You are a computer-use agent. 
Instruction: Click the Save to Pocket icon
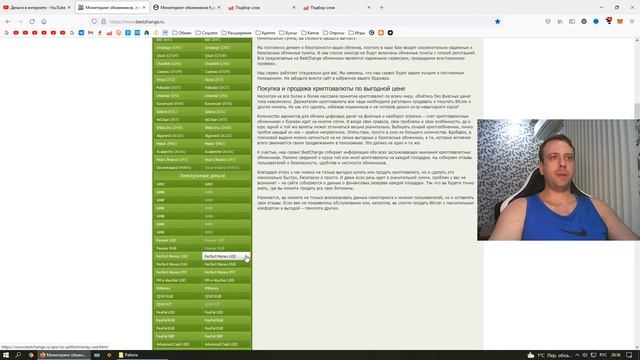point(548,21)
